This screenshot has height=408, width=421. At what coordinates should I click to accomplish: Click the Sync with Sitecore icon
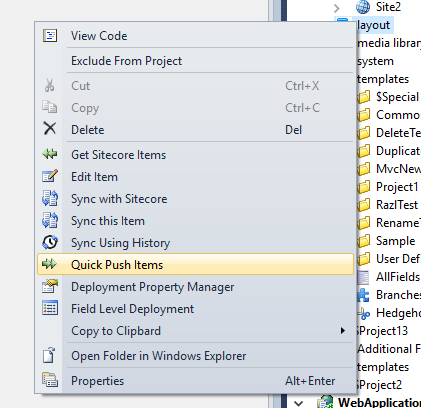(x=50, y=198)
